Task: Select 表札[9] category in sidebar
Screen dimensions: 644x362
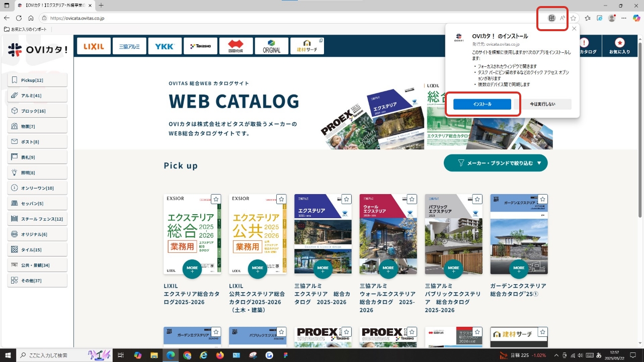Action: pos(37,157)
